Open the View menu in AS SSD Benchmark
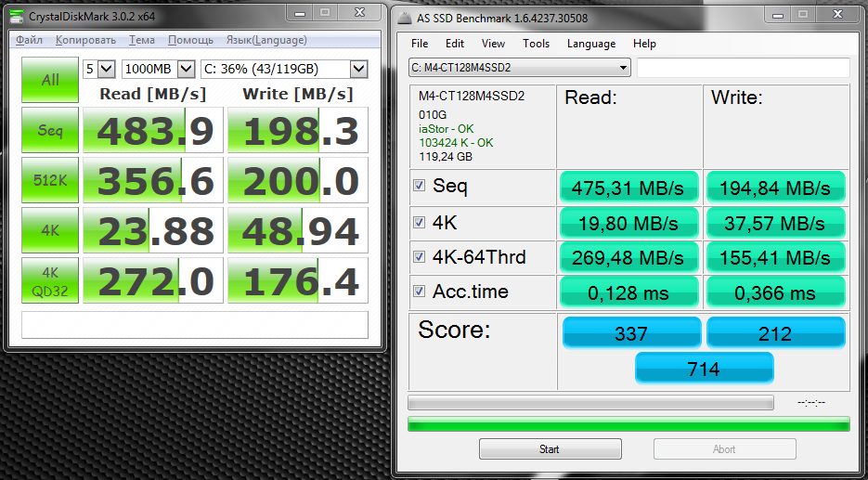 click(493, 44)
